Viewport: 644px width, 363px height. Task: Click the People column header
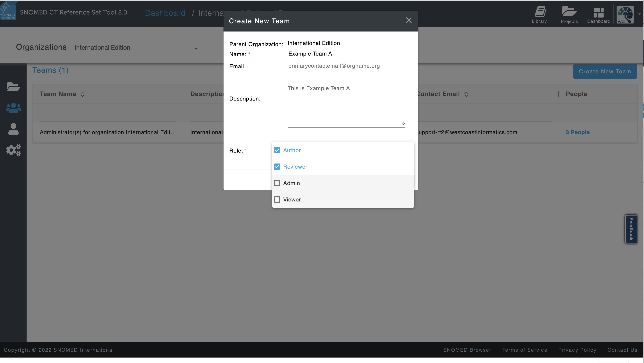click(x=577, y=94)
